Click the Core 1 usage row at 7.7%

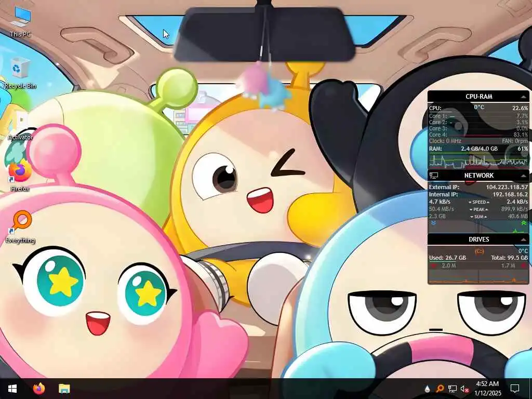click(x=478, y=116)
